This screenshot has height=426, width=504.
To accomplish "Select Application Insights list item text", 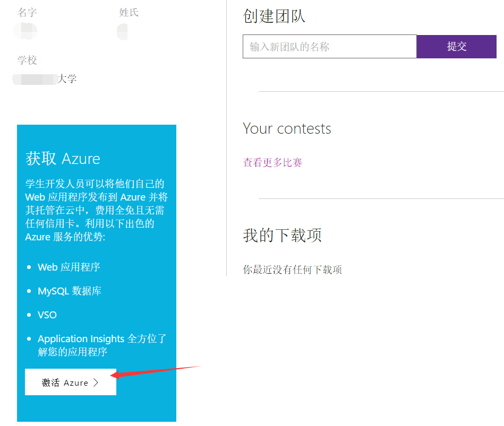I will point(102,345).
